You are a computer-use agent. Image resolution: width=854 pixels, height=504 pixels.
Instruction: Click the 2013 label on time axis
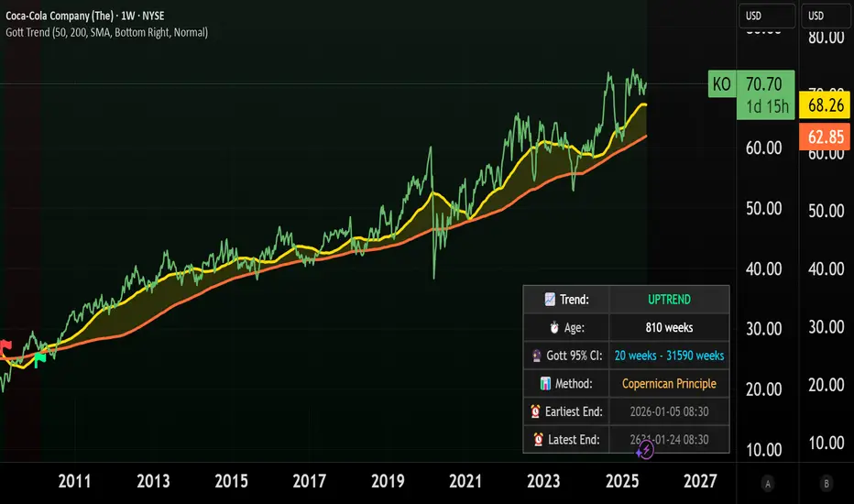tap(153, 481)
